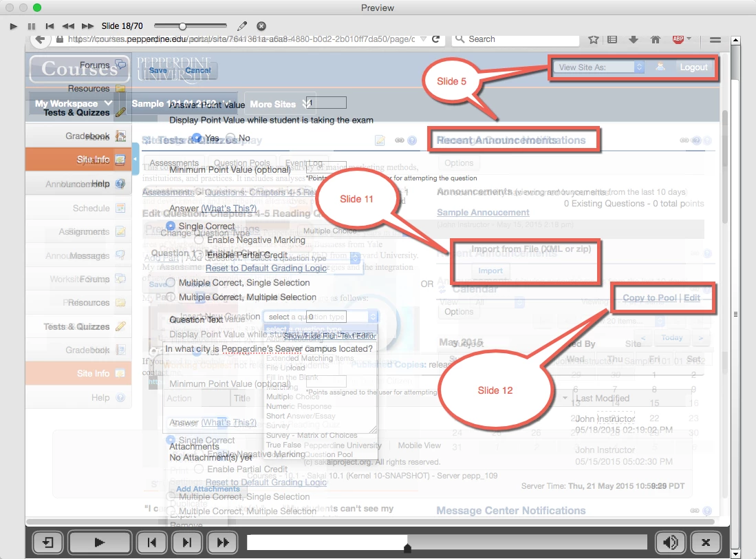Click the Show/Hide Rich-Text Editor link
This screenshot has height=559, width=756.
tap(330, 336)
